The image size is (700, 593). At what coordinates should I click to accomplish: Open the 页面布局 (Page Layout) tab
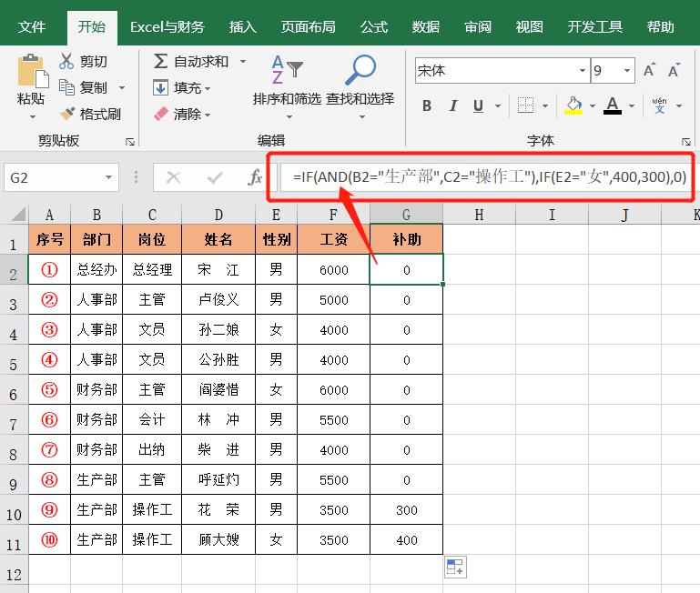coord(308,27)
